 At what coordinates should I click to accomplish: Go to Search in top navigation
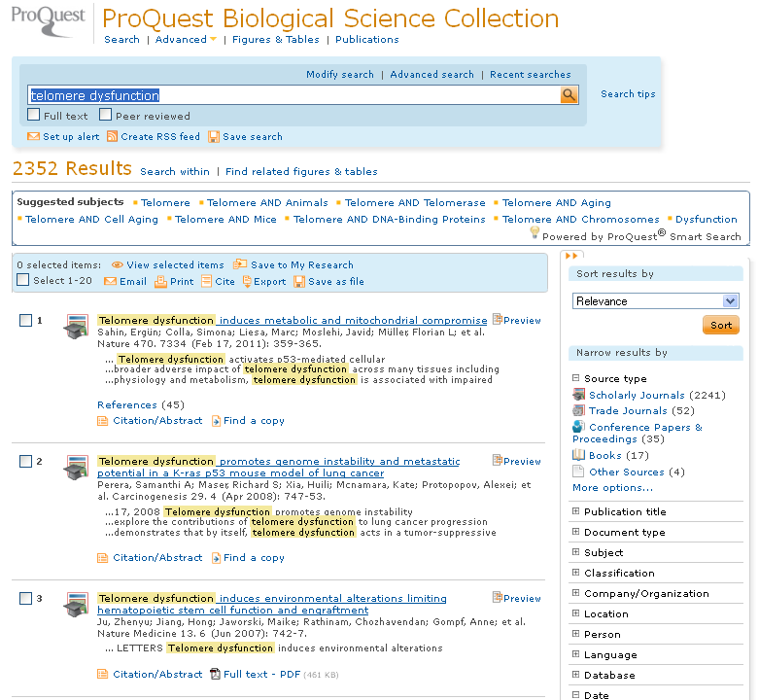121,39
